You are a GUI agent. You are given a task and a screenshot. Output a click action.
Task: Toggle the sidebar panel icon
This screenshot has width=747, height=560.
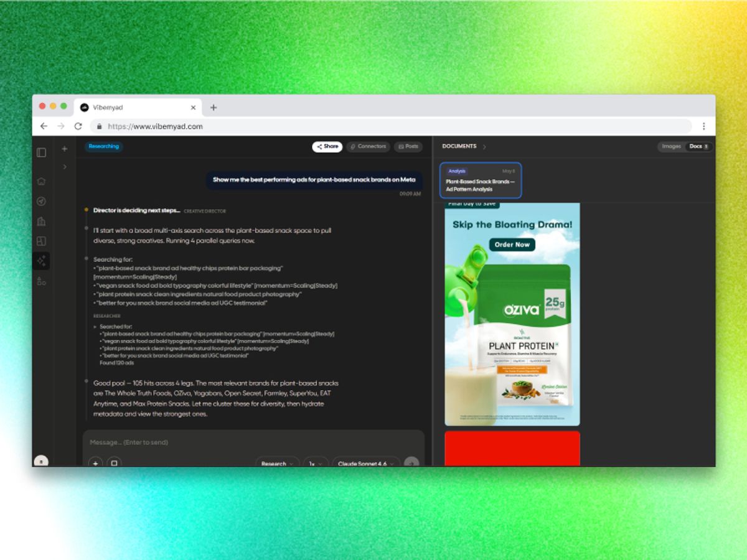pyautogui.click(x=41, y=152)
